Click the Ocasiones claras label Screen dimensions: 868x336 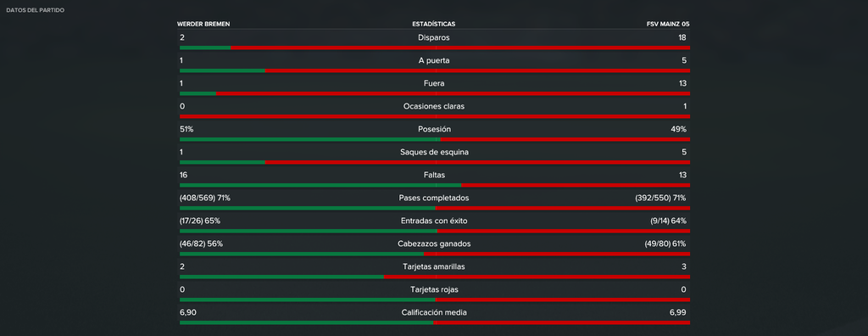click(433, 106)
